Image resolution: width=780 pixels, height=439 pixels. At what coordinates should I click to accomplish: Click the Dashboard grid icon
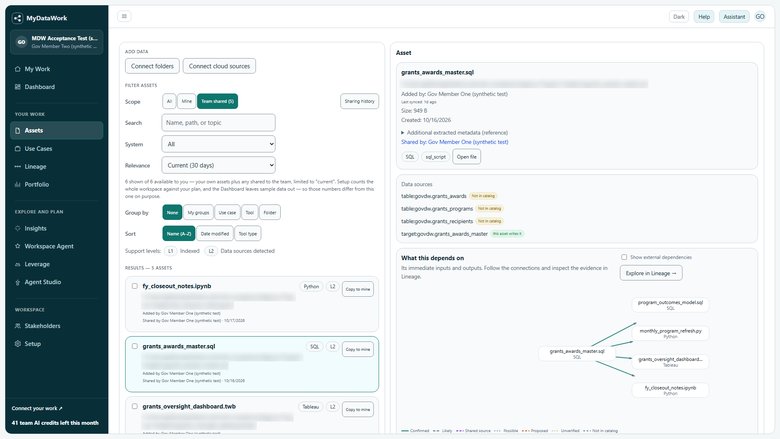[18, 87]
